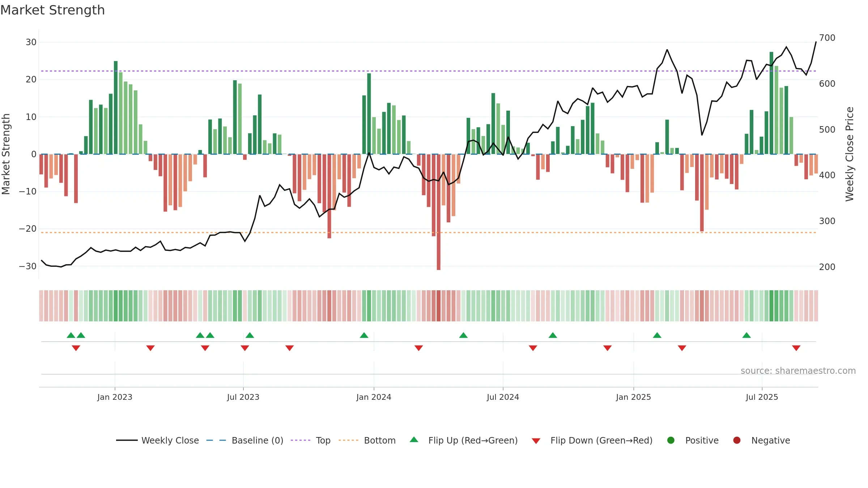Click the vertical Market Strength axis title
Screen dimensions: 868x488
6,154
